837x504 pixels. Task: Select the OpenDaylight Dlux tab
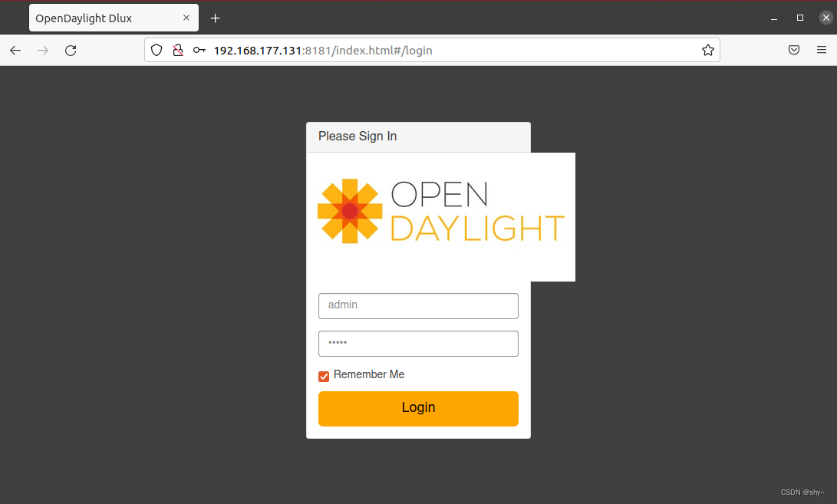point(114,18)
